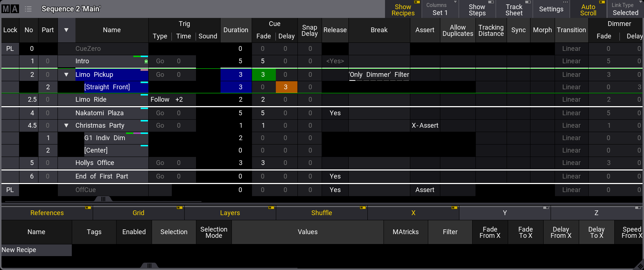The width and height of the screenshot is (644, 270).
Task: Collapse the Christmas Party cue parts
Action: point(66,125)
